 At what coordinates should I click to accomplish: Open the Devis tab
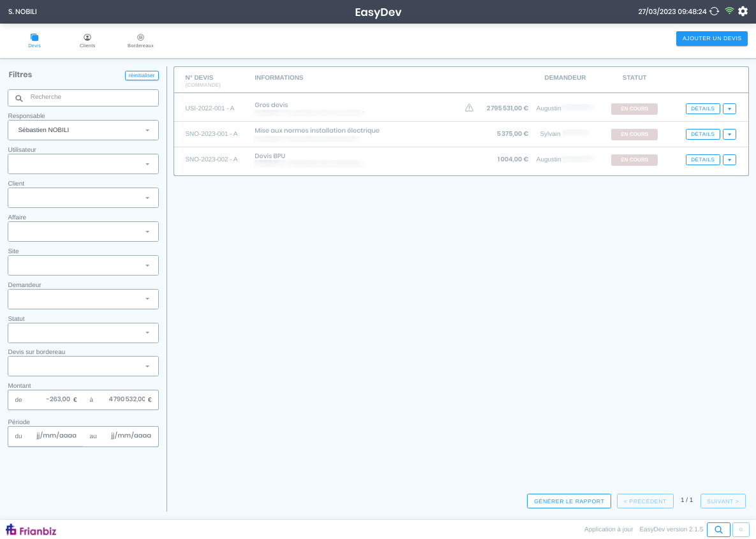pos(34,40)
